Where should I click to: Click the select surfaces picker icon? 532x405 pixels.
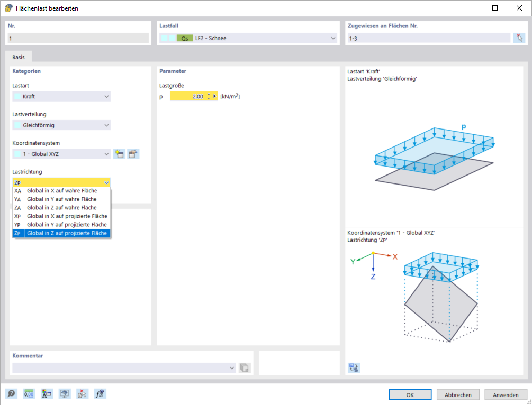[519, 38]
